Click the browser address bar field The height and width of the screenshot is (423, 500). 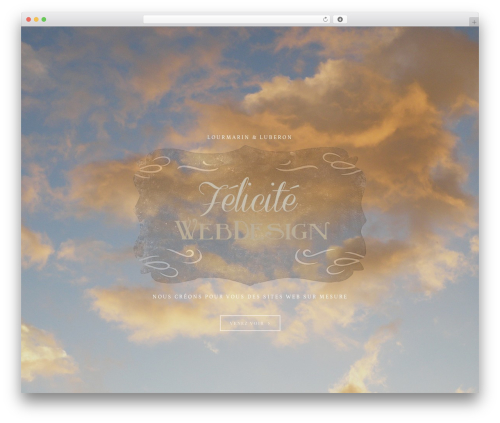[x=237, y=20]
